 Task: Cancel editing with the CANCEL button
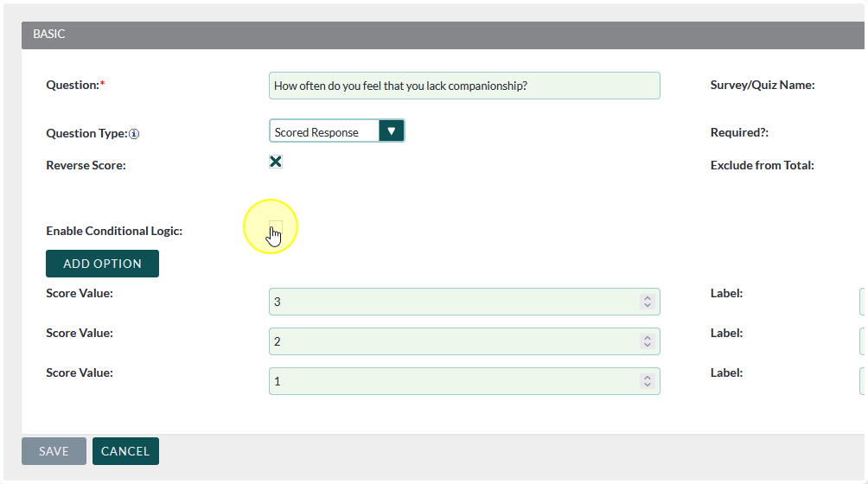tap(125, 451)
